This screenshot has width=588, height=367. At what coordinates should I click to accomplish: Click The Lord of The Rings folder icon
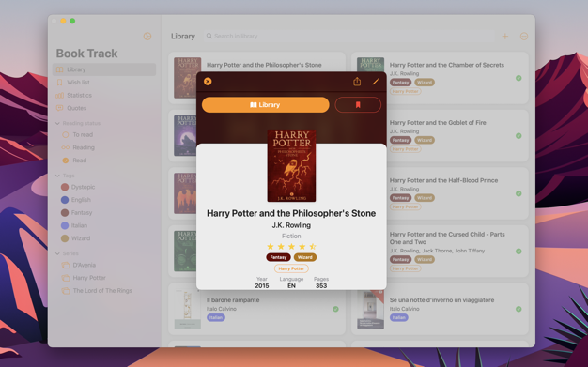tap(66, 291)
